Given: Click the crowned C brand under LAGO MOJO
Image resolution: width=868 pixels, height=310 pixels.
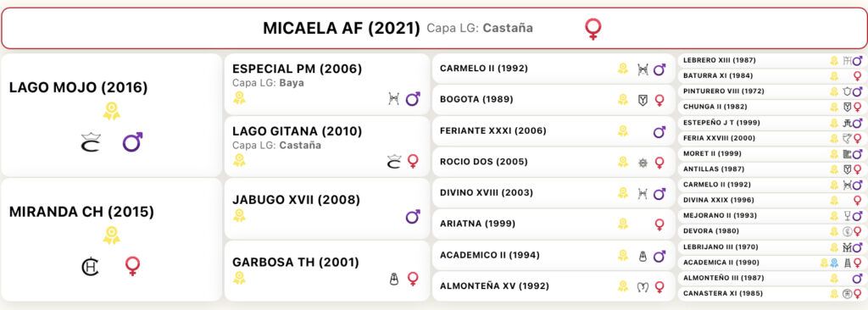Looking at the screenshot, I should 91,142.
